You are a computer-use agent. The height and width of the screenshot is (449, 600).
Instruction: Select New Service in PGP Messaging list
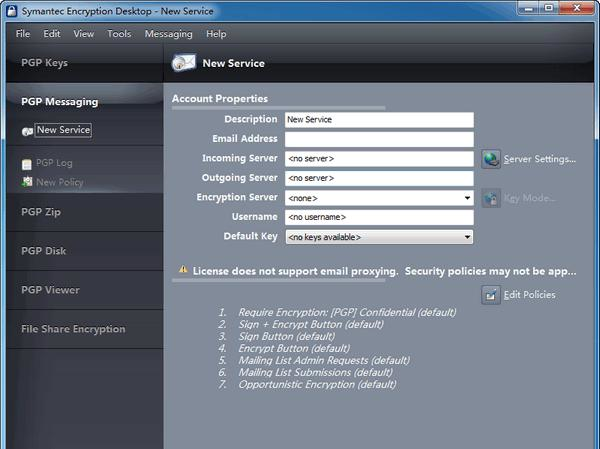click(x=63, y=130)
